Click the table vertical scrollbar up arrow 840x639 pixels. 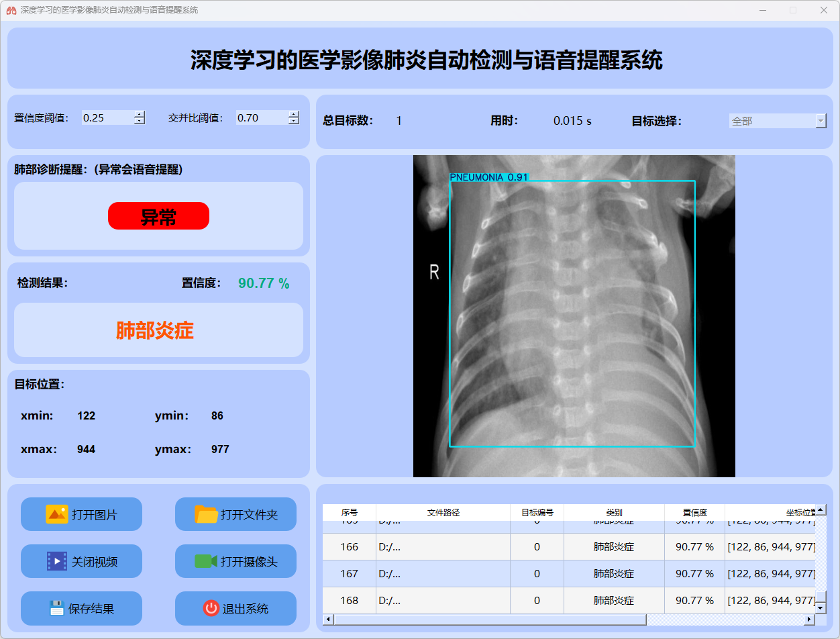point(821,509)
